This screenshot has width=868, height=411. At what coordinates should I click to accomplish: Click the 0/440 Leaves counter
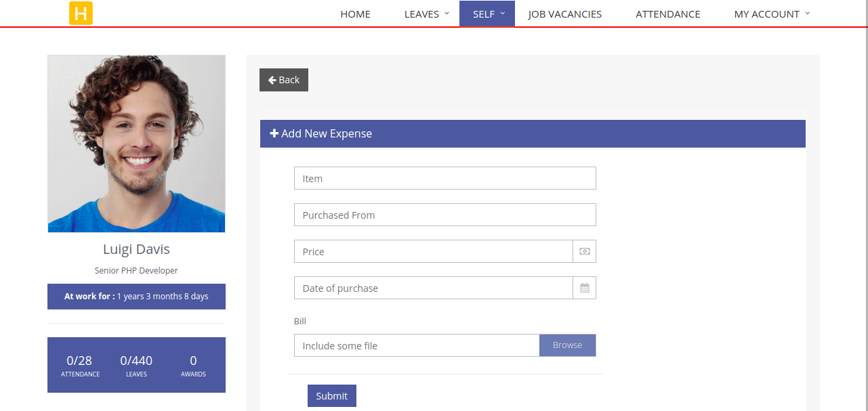point(136,366)
